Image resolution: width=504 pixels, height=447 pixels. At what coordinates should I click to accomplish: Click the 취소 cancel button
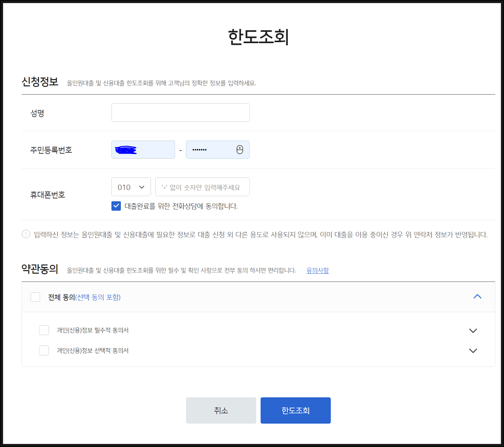221,410
